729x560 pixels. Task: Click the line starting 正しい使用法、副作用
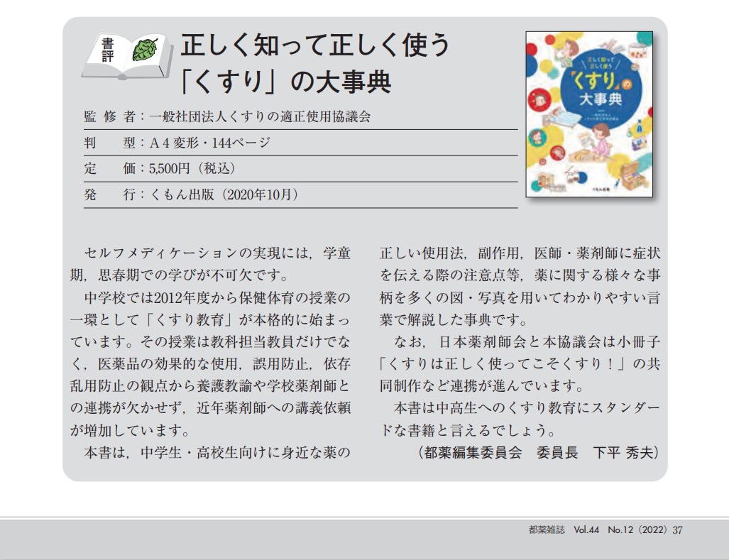point(520,253)
